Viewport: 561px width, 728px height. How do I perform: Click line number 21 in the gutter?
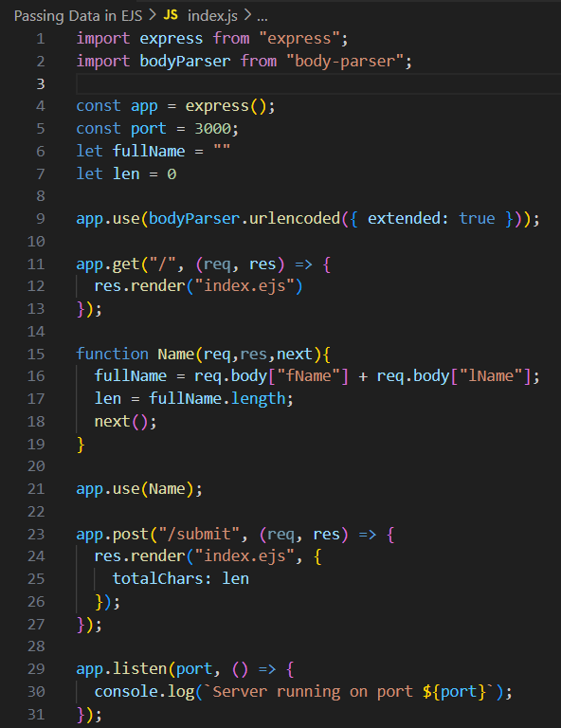pos(36,489)
